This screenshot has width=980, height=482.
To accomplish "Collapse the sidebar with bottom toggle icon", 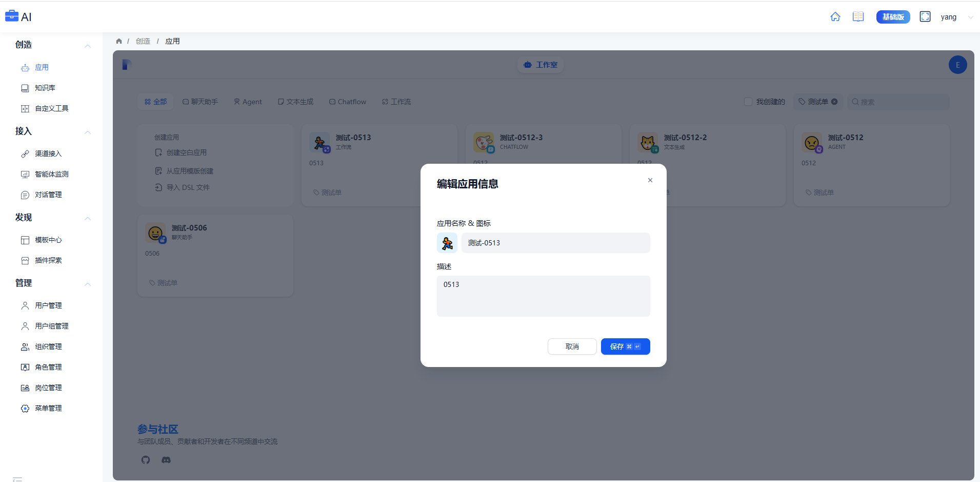I will click(x=17, y=479).
